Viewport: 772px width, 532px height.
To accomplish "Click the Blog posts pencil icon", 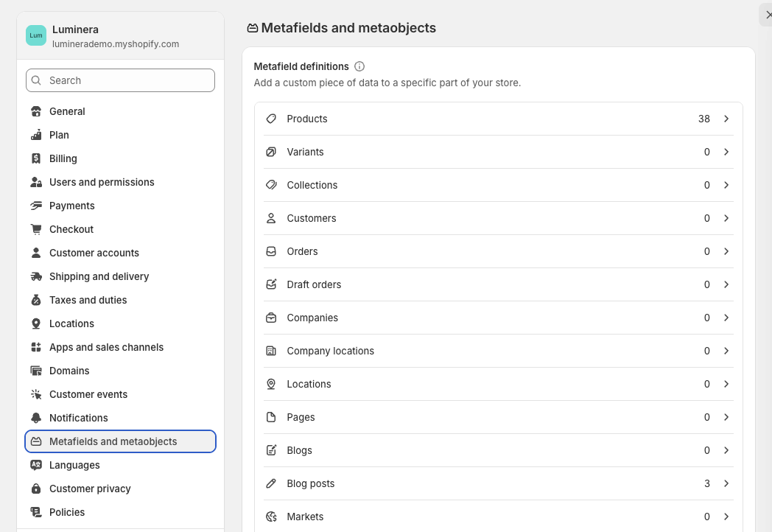I will (x=270, y=483).
